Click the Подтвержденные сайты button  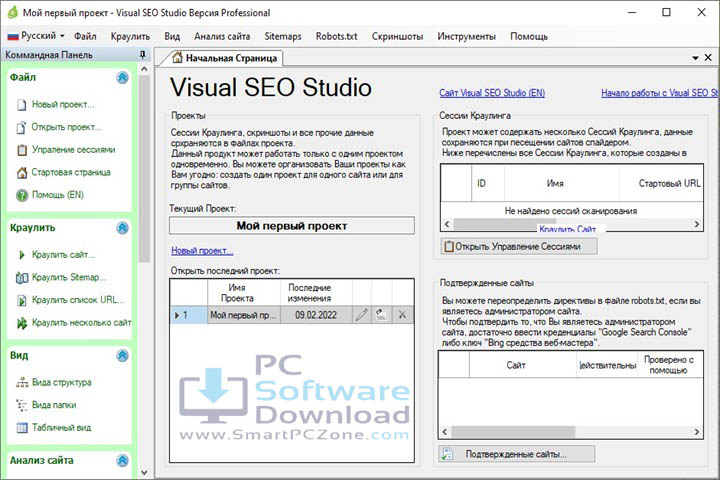[x=517, y=454]
